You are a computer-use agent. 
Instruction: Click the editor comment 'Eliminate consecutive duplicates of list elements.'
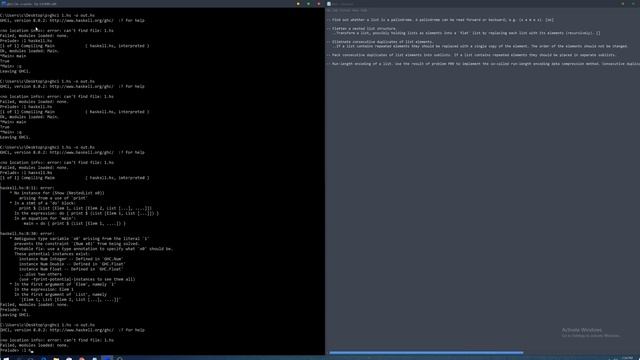(x=380, y=42)
